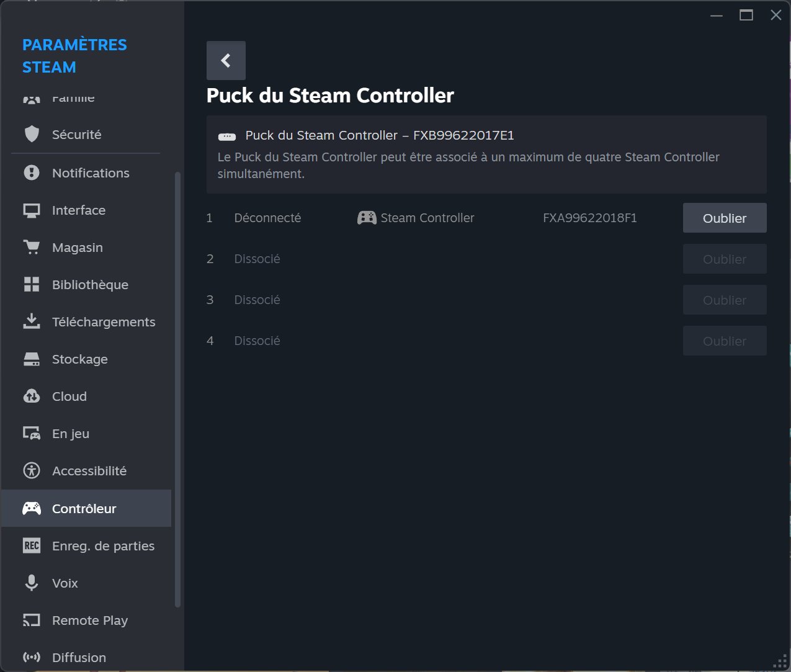The width and height of the screenshot is (791, 672).
Task: Switch to Interface settings
Action: coord(86,210)
